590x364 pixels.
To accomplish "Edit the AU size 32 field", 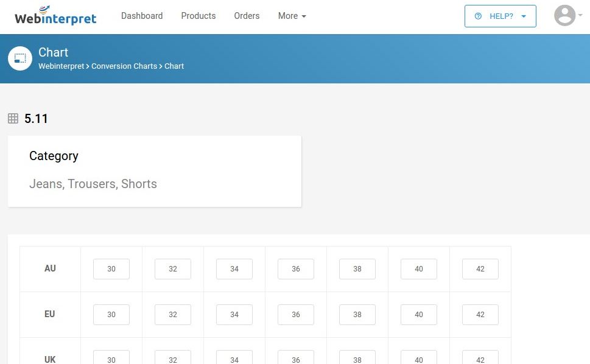I will pos(173,269).
